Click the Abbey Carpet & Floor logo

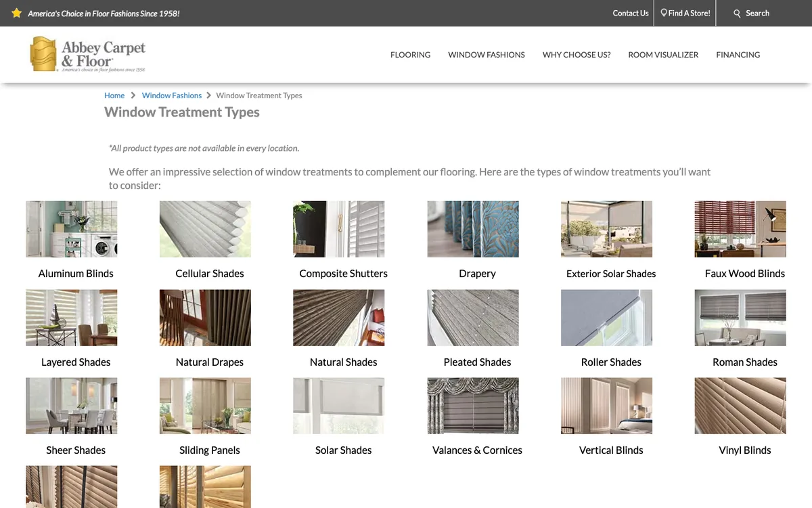click(88, 55)
